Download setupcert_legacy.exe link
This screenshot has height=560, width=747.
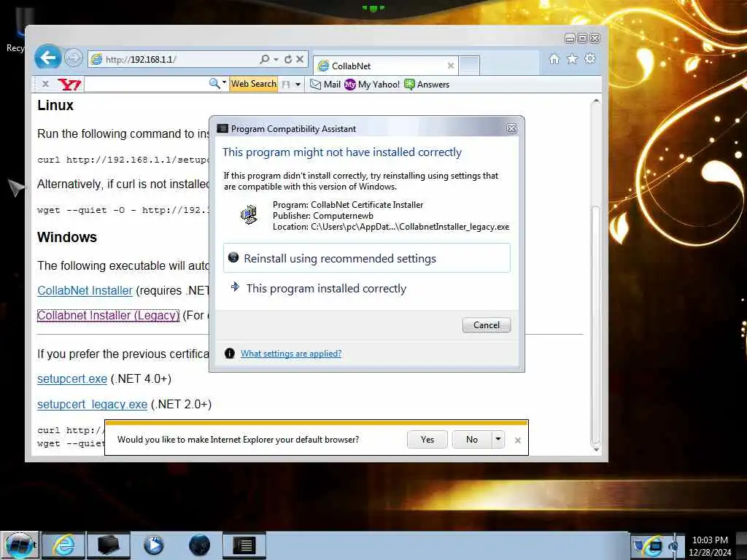point(92,404)
